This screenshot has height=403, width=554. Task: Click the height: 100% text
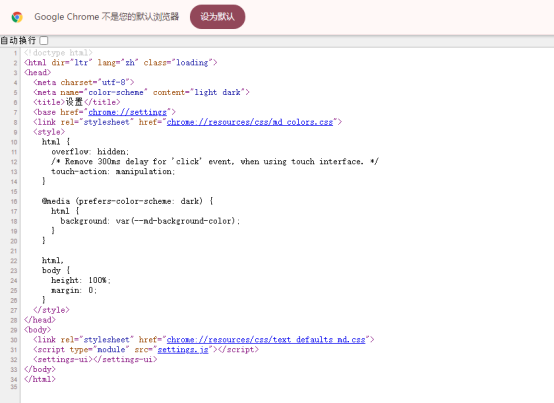click(81, 280)
